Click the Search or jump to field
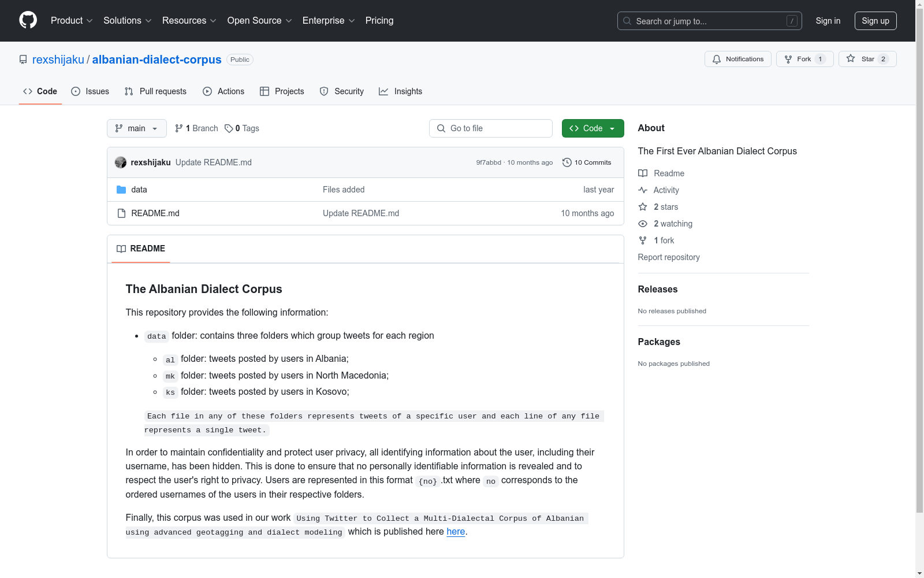The width and height of the screenshot is (924, 578). click(x=710, y=21)
